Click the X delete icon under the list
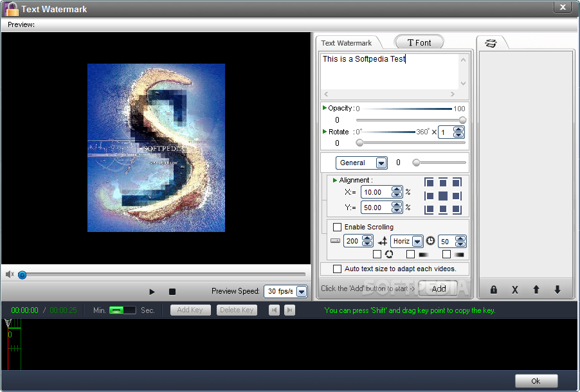The image size is (580, 392). 515,290
